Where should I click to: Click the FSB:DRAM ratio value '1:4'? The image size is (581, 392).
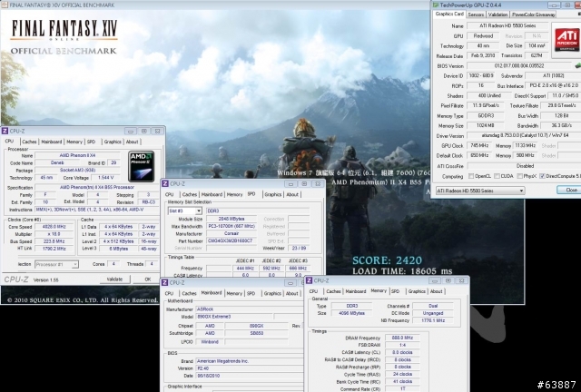click(402, 345)
